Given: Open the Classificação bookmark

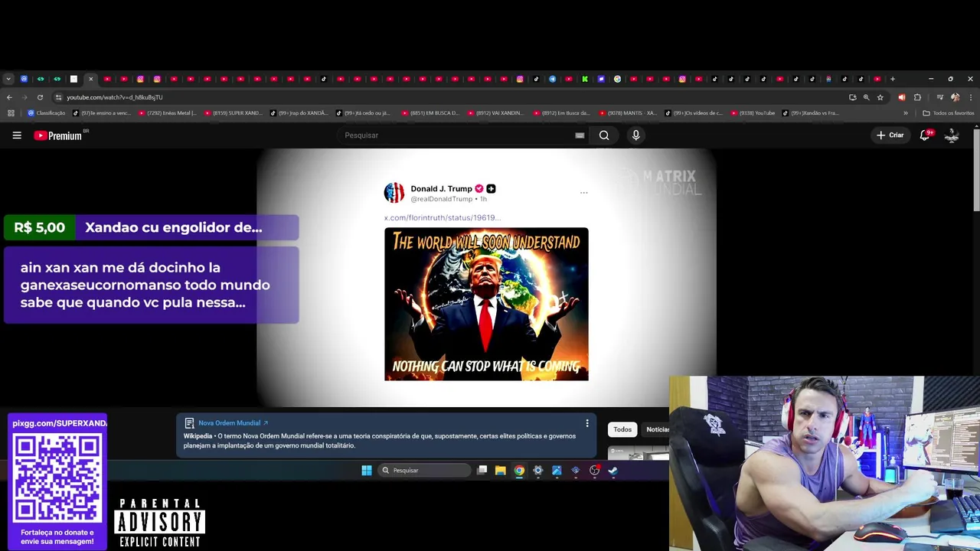Looking at the screenshot, I should coord(47,113).
